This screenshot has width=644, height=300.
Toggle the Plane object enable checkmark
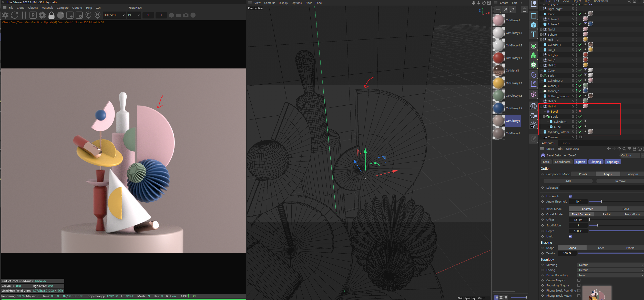(580, 14)
